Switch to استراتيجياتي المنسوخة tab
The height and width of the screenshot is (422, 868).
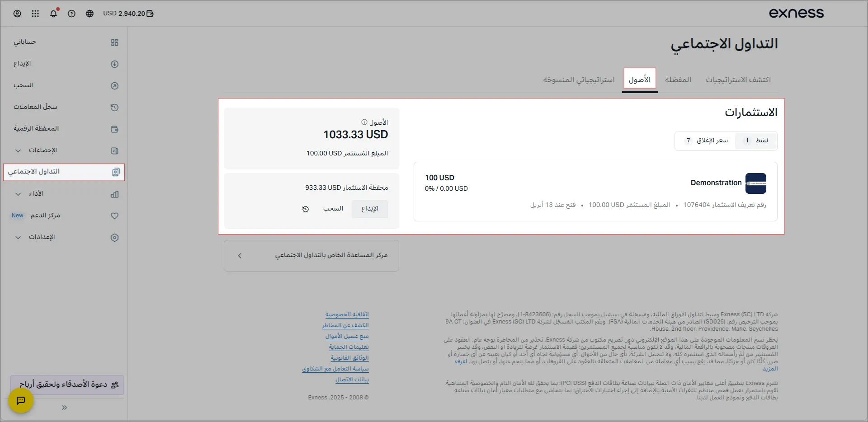pos(579,80)
